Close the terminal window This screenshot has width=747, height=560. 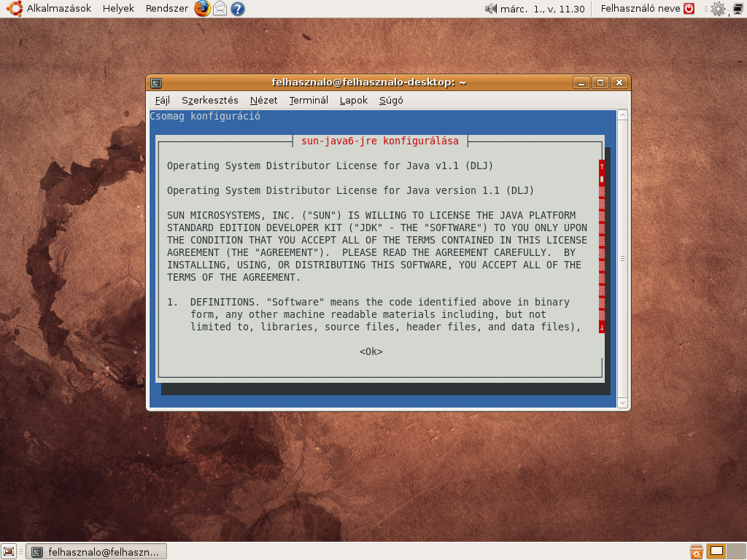coord(619,83)
